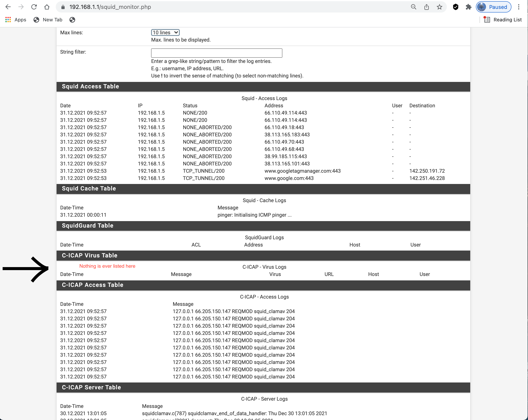Image resolution: width=528 pixels, height=420 pixels.
Task: Open the Extensions puzzle icon
Action: point(468,7)
